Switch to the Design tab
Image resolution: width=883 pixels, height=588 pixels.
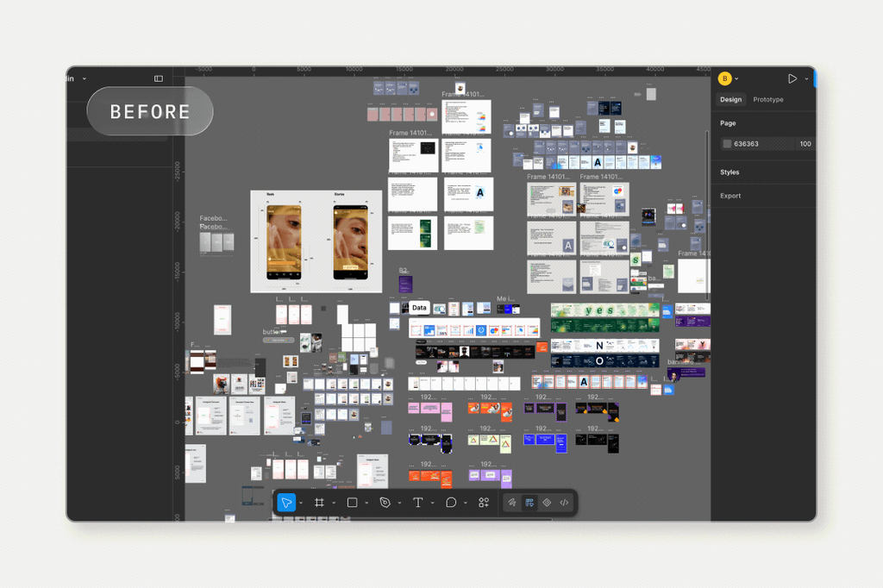click(x=731, y=100)
